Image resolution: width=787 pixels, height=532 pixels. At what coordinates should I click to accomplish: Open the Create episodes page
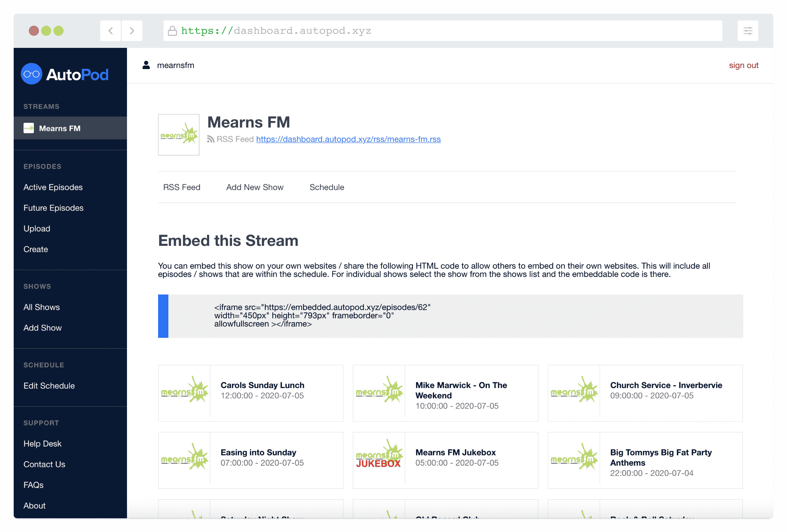(x=36, y=249)
